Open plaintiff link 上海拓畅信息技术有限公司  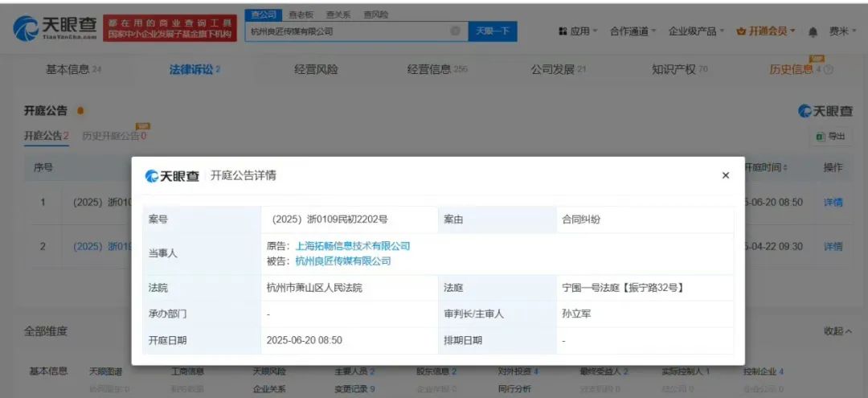pyautogui.click(x=353, y=246)
